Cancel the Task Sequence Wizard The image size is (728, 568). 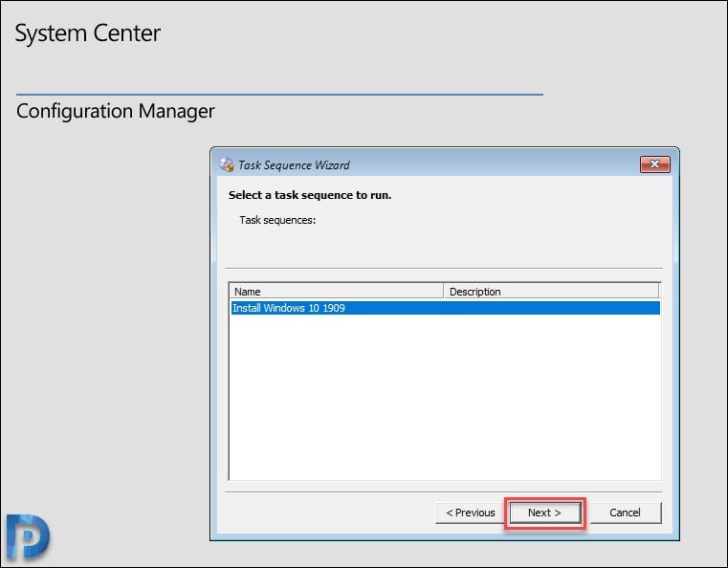626,513
